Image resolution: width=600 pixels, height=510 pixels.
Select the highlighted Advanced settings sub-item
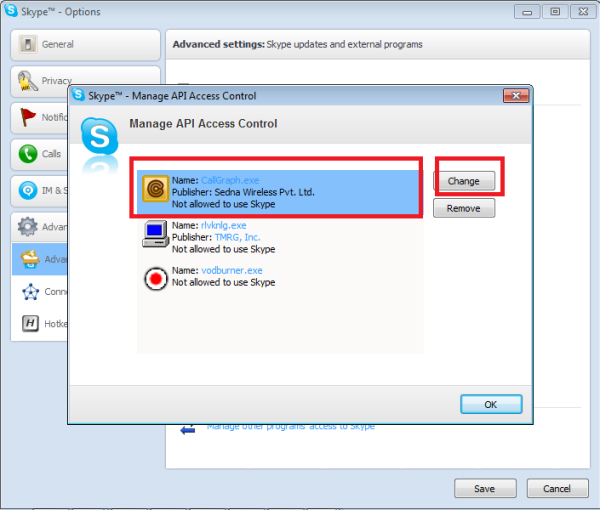point(40,259)
